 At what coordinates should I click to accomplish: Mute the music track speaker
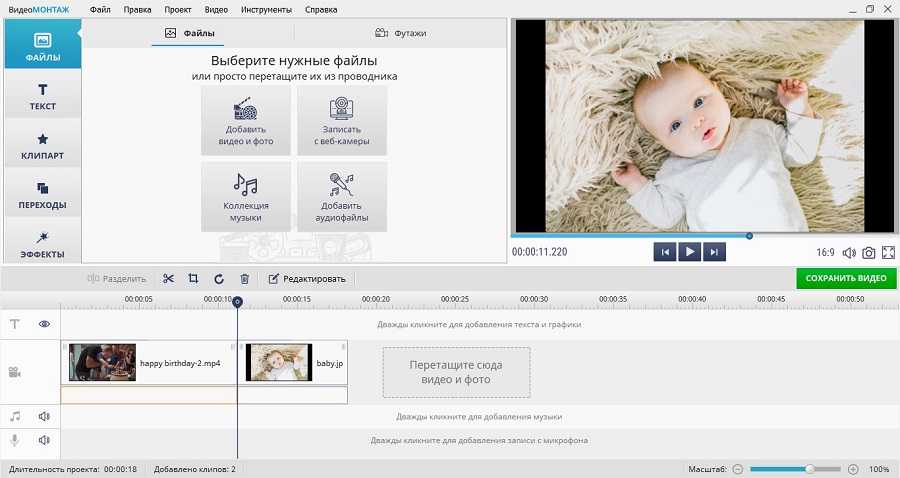[x=44, y=416]
